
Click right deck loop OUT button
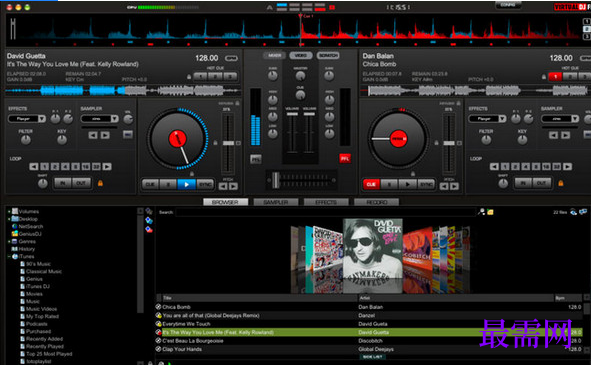click(x=542, y=183)
